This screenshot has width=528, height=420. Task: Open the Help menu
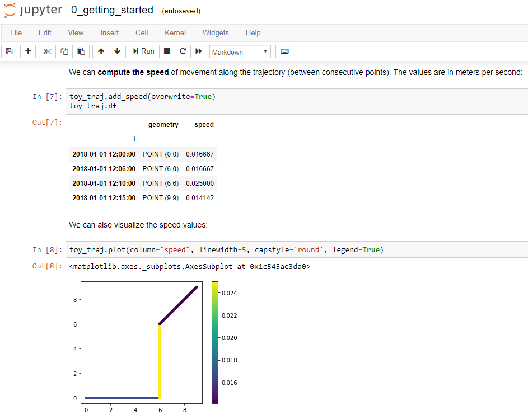click(253, 32)
